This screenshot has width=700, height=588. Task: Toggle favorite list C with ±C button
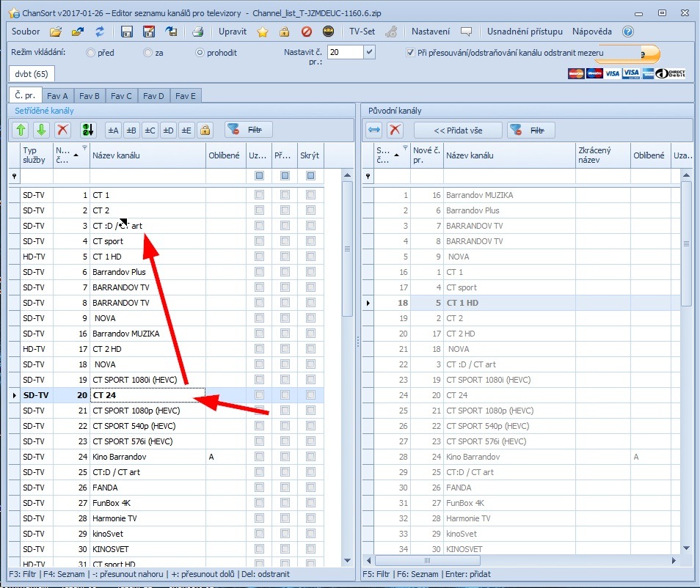[x=150, y=131]
